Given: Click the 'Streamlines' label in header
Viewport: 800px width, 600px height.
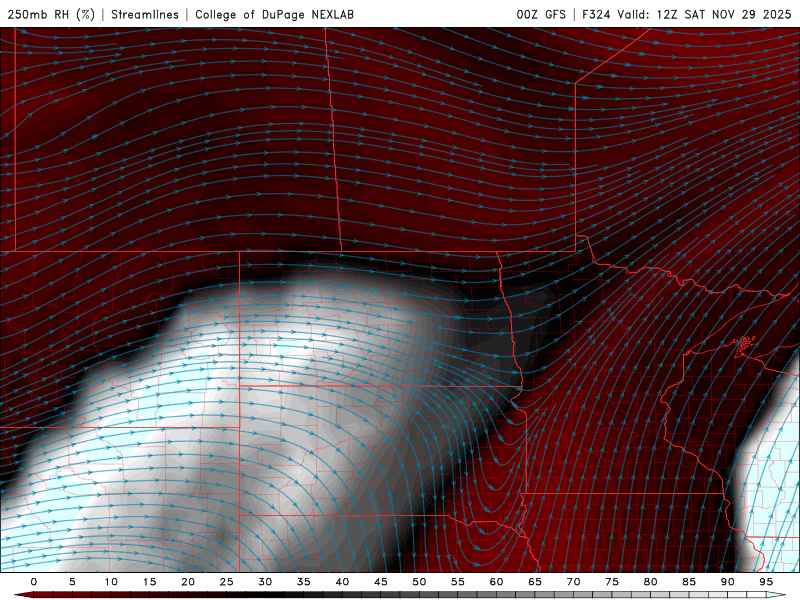Looking at the screenshot, I should tap(145, 14).
